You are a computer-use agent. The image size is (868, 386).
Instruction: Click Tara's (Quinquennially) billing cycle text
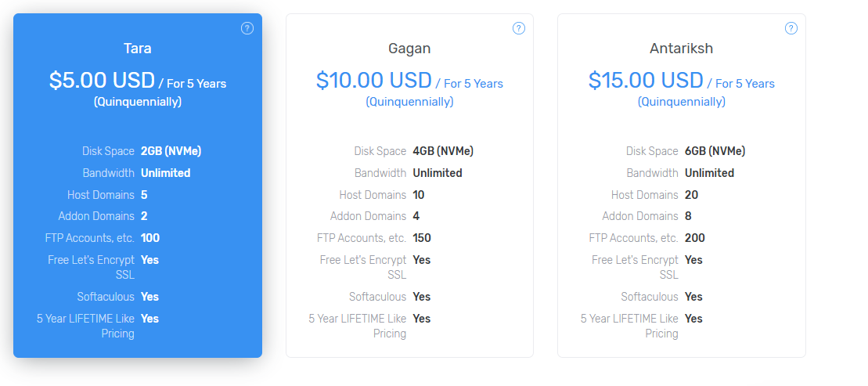point(138,102)
